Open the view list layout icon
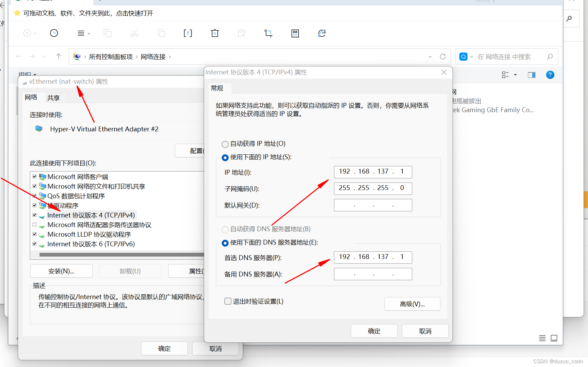The width and height of the screenshot is (588, 367). tap(81, 33)
